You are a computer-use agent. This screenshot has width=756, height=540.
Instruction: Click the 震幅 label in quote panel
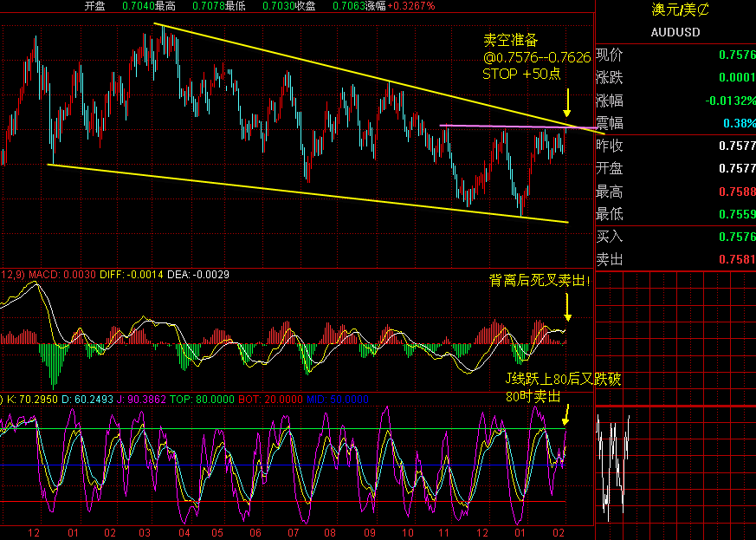(610, 123)
